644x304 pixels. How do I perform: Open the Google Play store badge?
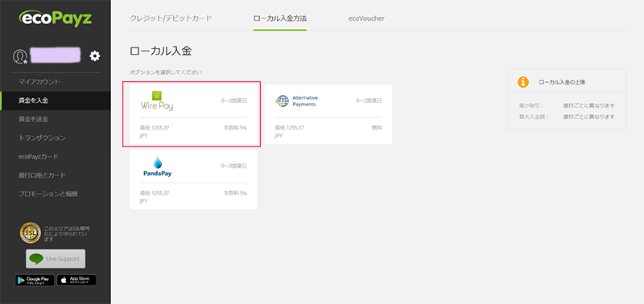click(35, 280)
